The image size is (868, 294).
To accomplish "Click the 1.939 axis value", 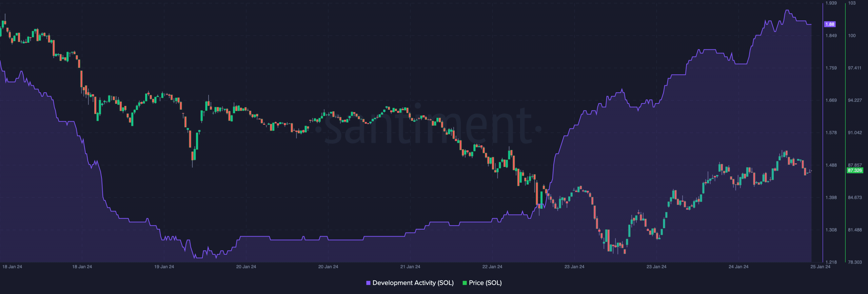I will 831,3.
